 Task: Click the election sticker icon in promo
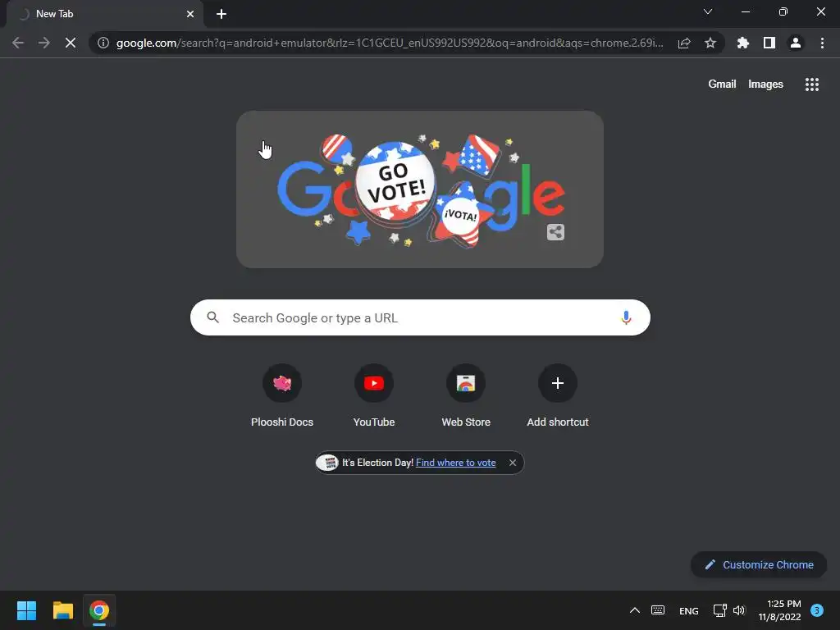coord(327,463)
